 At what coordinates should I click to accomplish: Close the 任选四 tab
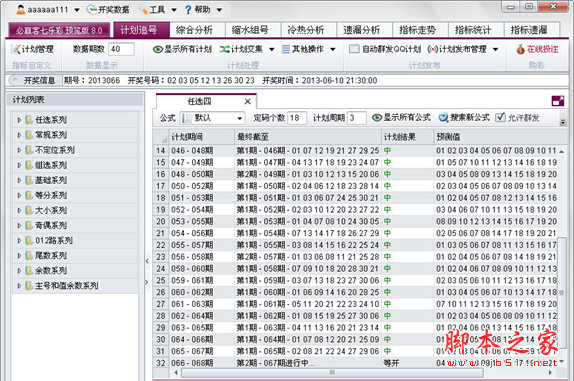point(247,101)
